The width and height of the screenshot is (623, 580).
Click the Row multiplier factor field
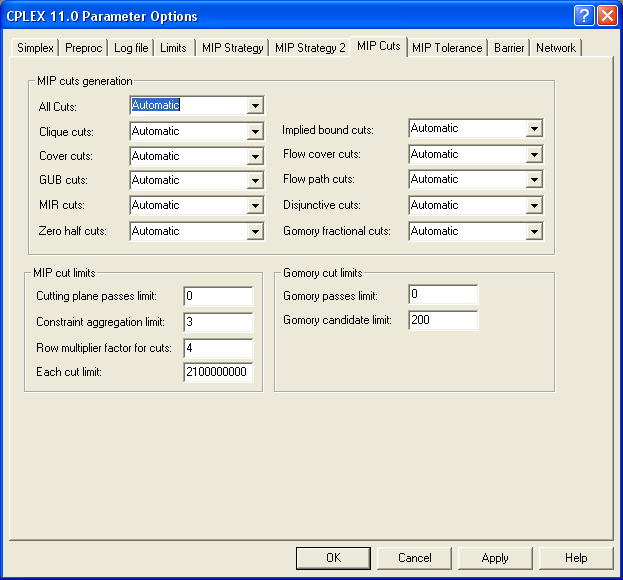(x=218, y=348)
